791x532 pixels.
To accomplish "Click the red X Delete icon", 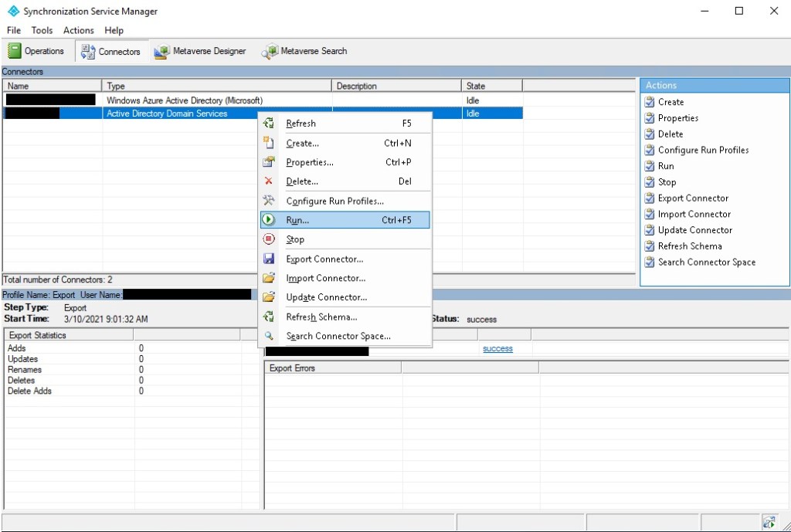I will click(269, 181).
